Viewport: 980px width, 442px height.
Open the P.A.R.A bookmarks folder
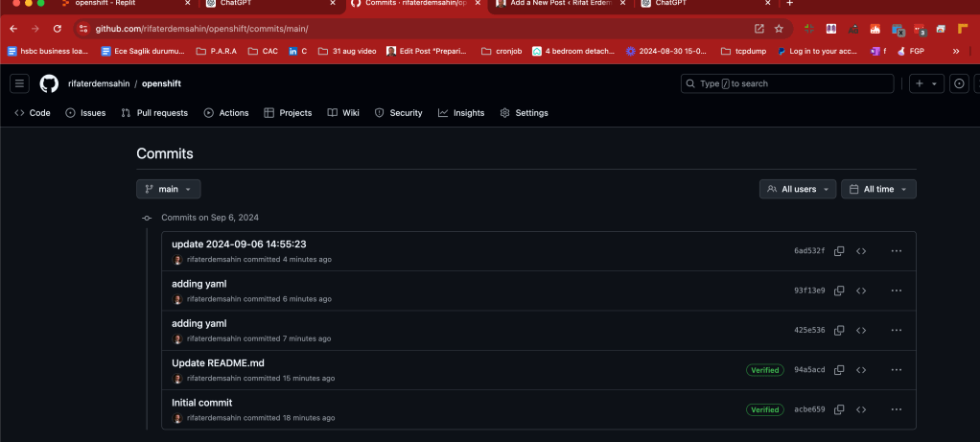point(217,51)
